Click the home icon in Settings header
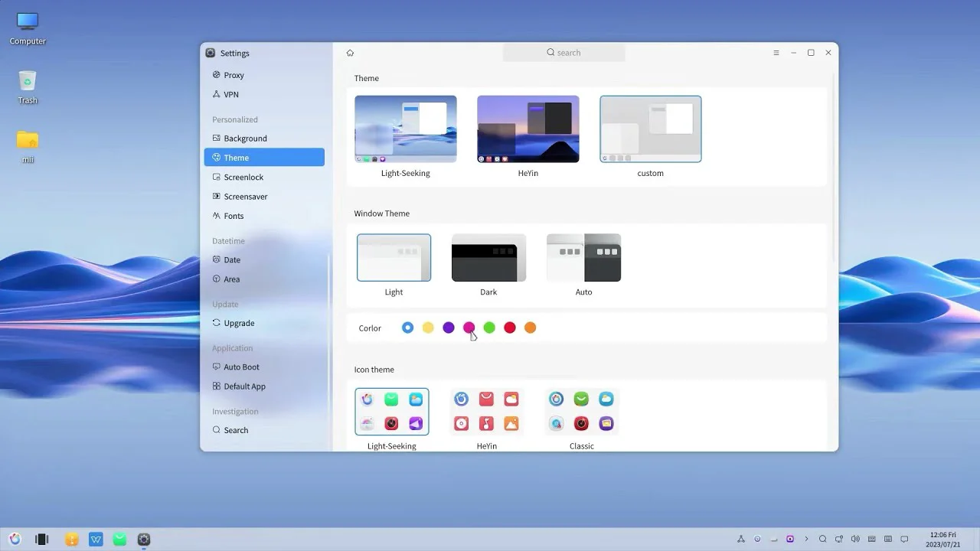980x551 pixels. (350, 53)
